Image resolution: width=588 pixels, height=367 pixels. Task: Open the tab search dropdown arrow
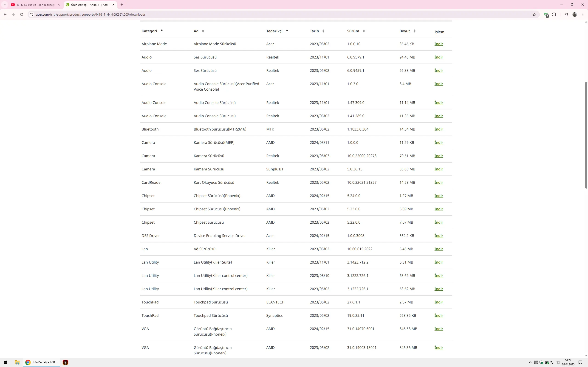4,5
